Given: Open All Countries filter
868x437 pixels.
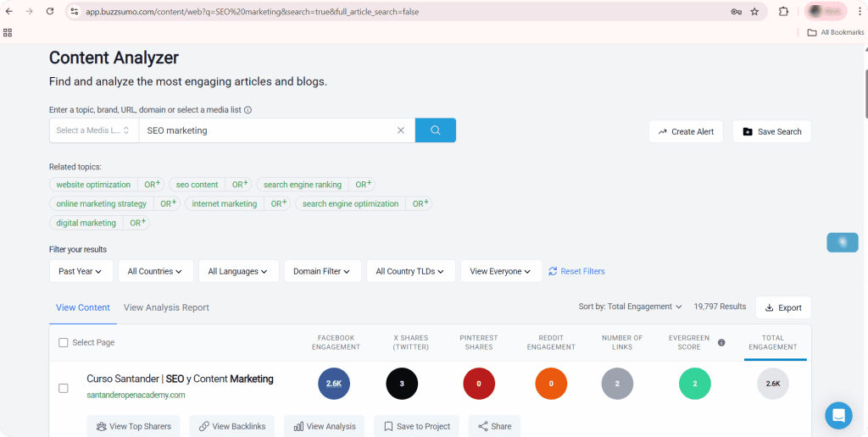Looking at the screenshot, I should click(x=156, y=271).
